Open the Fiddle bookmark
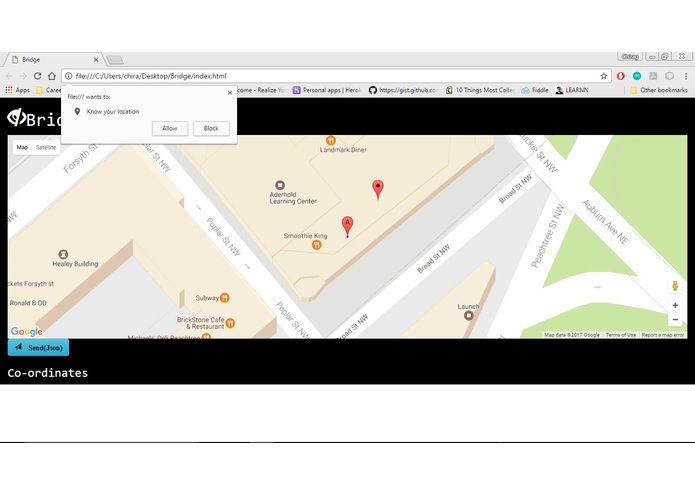This screenshot has height=494, width=695. click(x=535, y=90)
